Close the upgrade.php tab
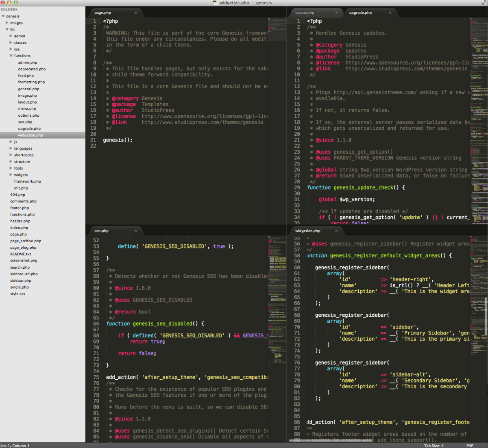The height and width of the screenshot is (448, 488). pyautogui.click(x=390, y=13)
